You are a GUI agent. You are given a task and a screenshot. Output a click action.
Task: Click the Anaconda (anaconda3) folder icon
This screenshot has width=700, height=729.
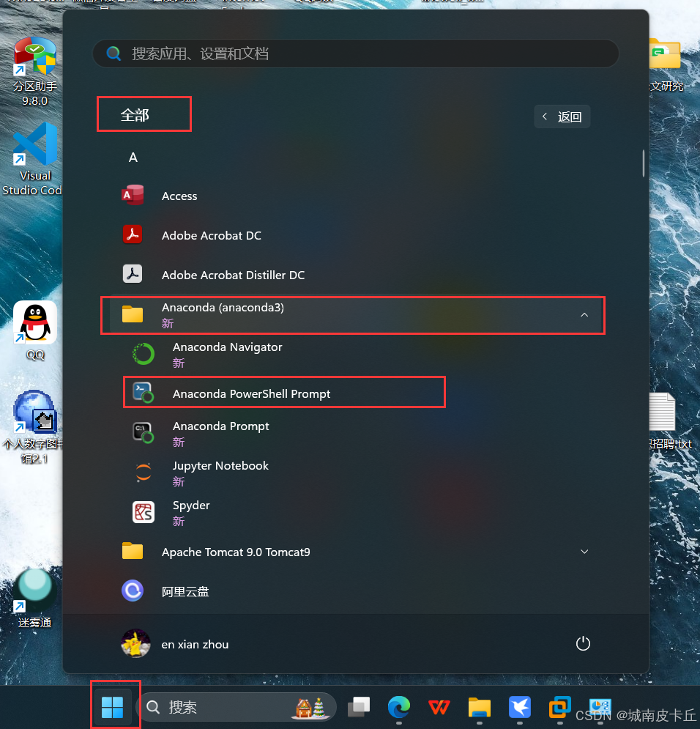point(133,314)
